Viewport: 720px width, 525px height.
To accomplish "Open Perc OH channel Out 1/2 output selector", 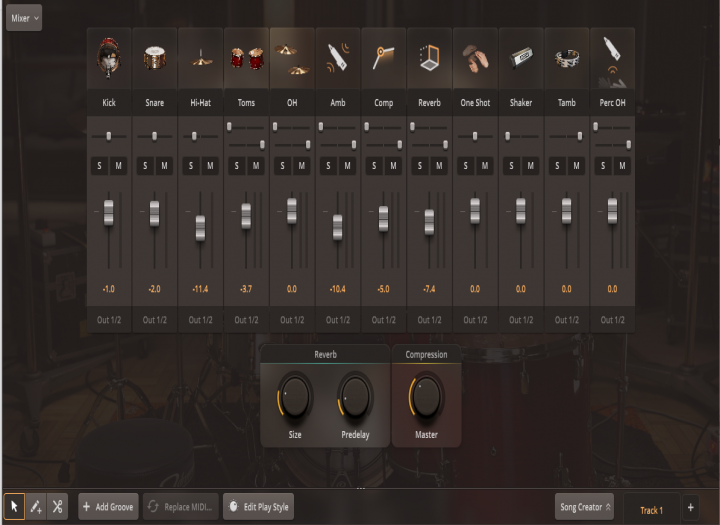I will point(613,320).
